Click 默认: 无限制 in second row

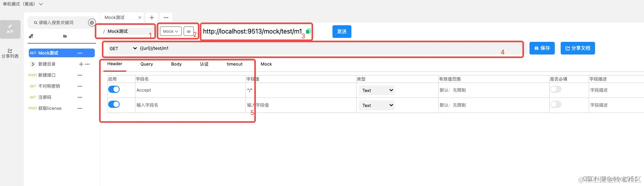pyautogui.click(x=494, y=105)
